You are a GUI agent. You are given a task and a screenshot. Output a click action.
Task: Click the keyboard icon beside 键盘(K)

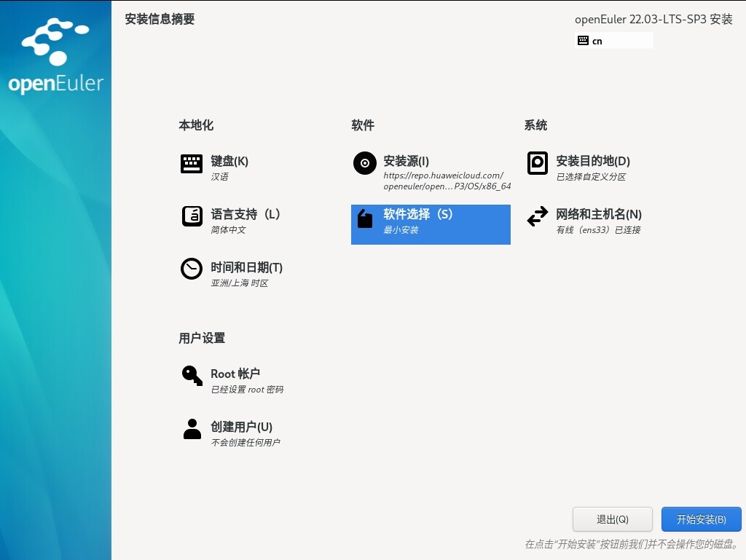[x=192, y=164]
